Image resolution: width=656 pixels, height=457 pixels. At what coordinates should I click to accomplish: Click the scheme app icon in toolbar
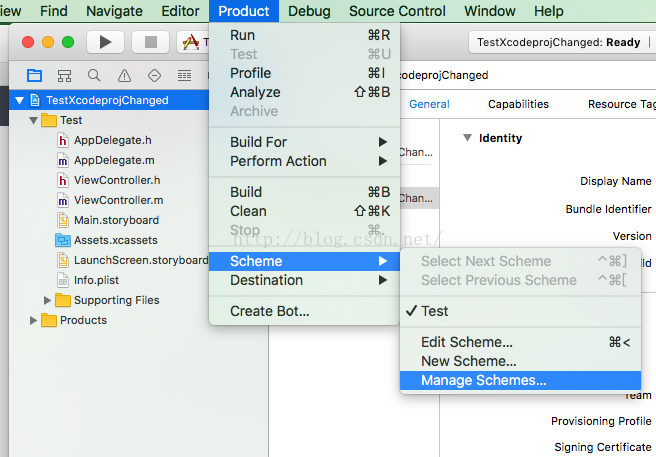[191, 42]
